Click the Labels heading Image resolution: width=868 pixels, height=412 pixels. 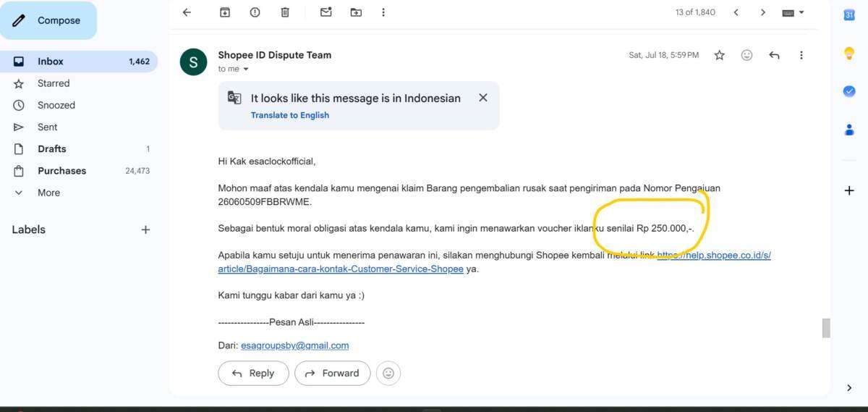[x=29, y=230]
